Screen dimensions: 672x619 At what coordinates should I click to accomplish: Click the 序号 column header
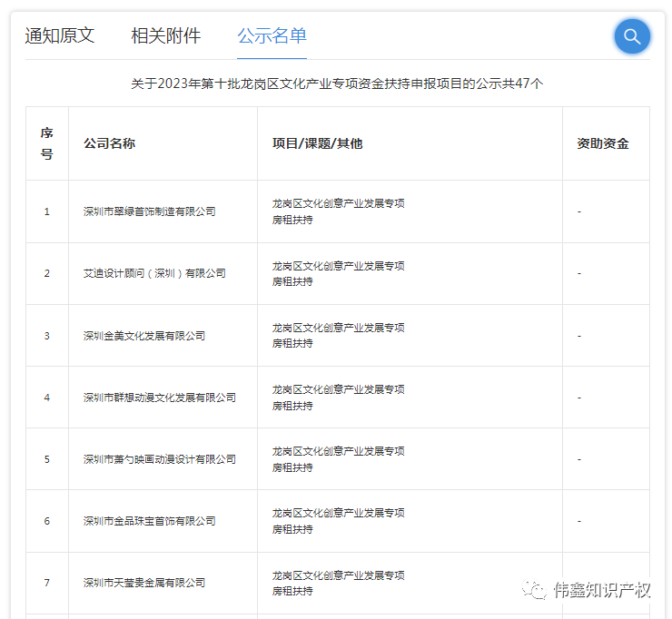(x=47, y=143)
